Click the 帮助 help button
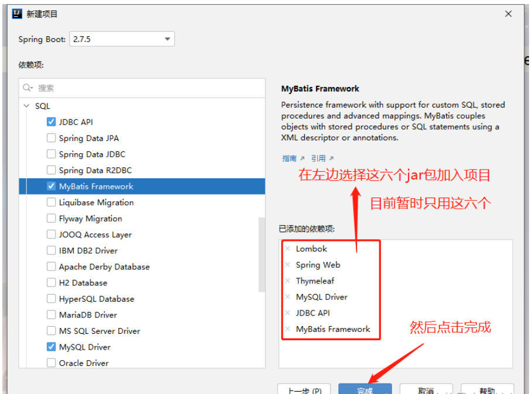 (x=487, y=389)
